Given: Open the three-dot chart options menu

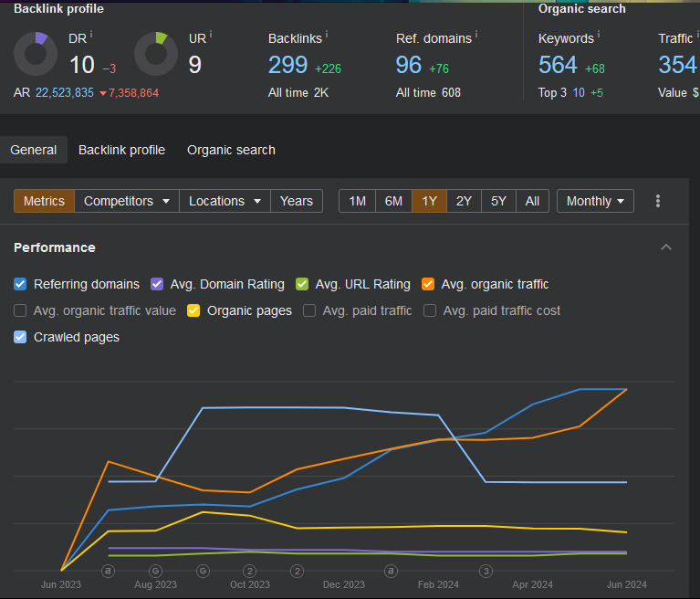Looking at the screenshot, I should (658, 201).
